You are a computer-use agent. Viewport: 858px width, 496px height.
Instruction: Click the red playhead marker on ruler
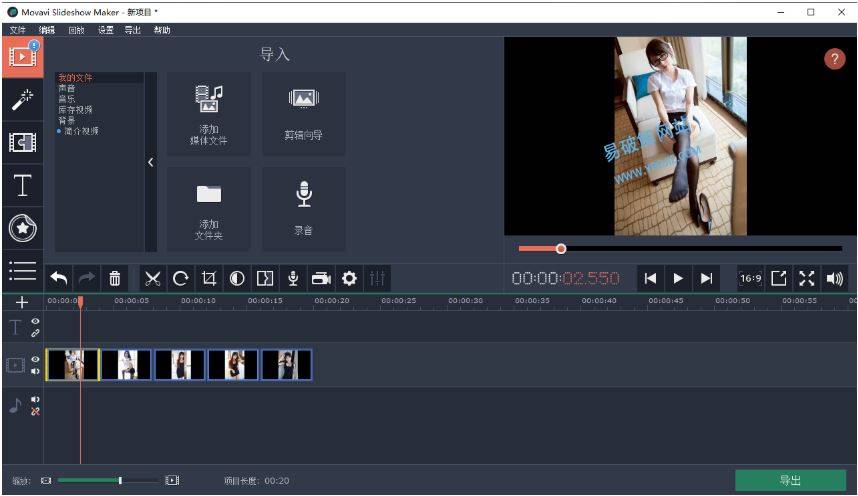[80, 302]
